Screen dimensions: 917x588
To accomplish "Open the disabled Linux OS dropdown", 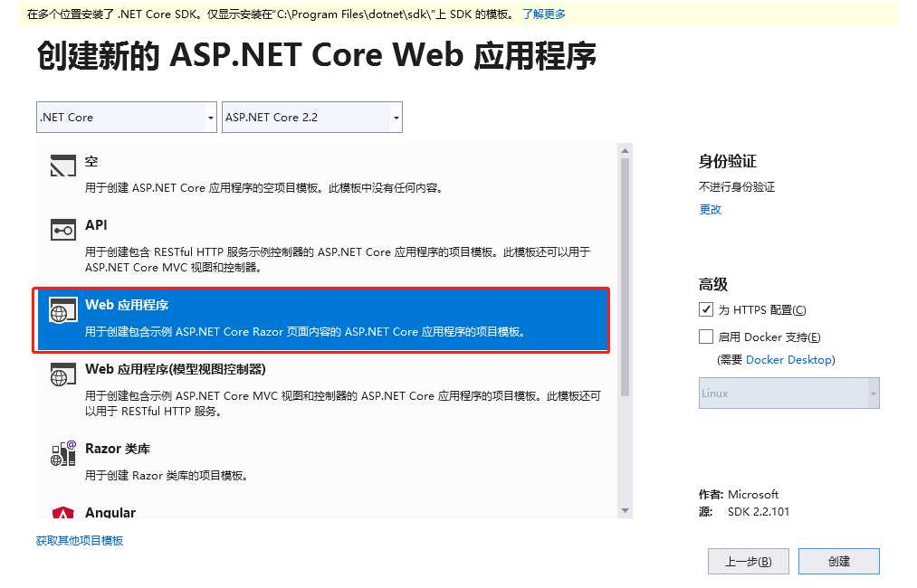I will click(789, 393).
